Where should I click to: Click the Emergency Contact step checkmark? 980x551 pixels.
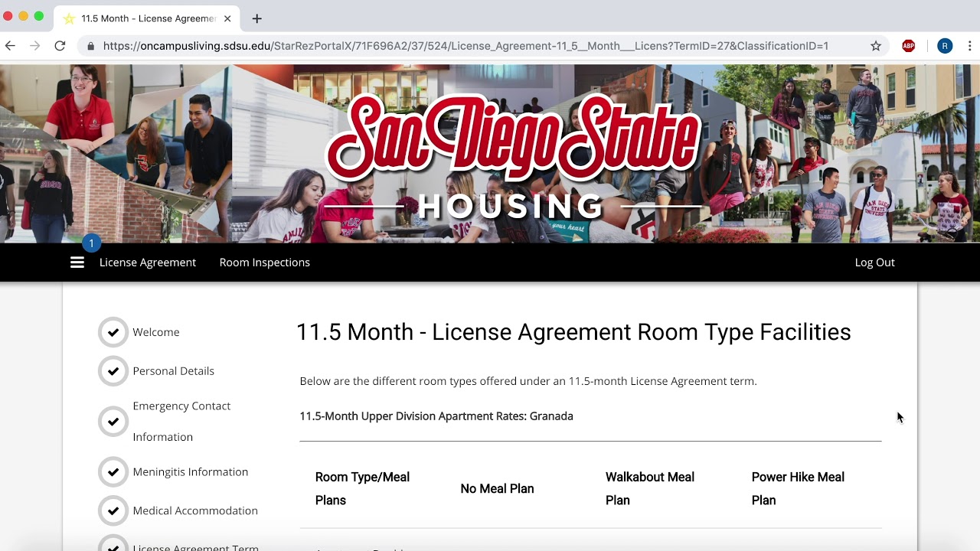tap(113, 422)
